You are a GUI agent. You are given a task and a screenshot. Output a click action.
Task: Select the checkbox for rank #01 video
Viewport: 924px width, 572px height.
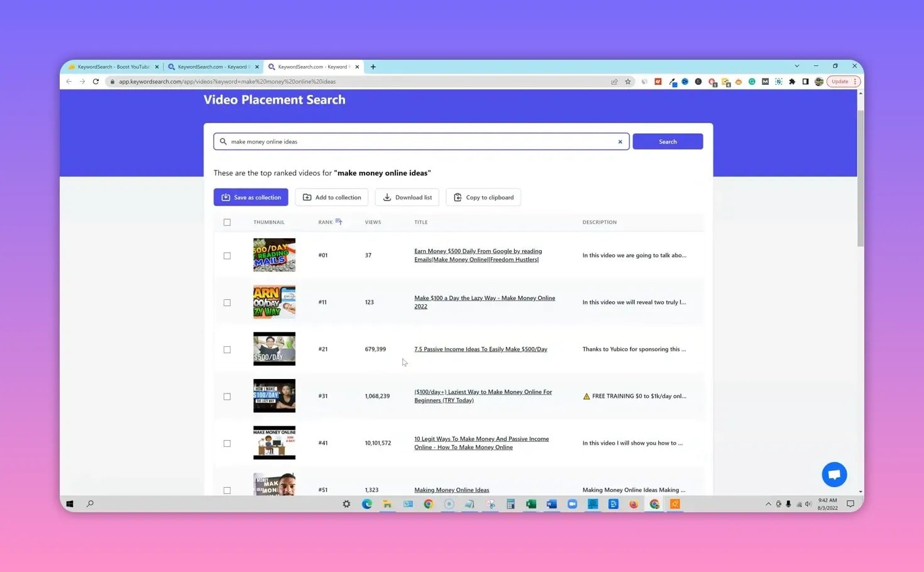click(x=227, y=255)
